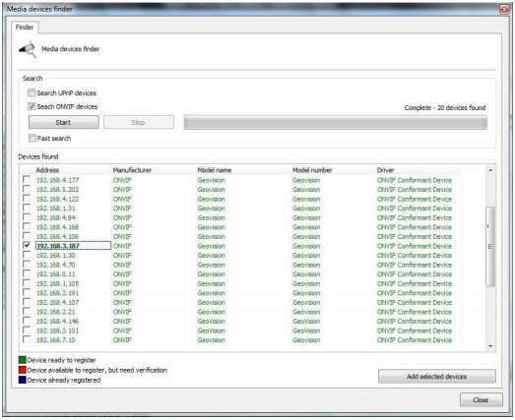This screenshot has height=420, width=515.
Task: Click the device list scrollbar thumb
Action: coord(490,246)
